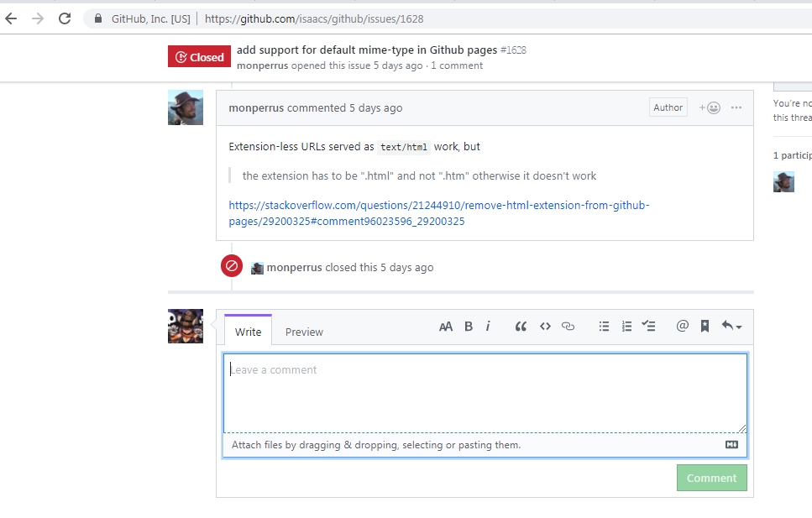The height and width of the screenshot is (518, 812).
Task: Insert a link with the chain icon
Action: point(568,327)
